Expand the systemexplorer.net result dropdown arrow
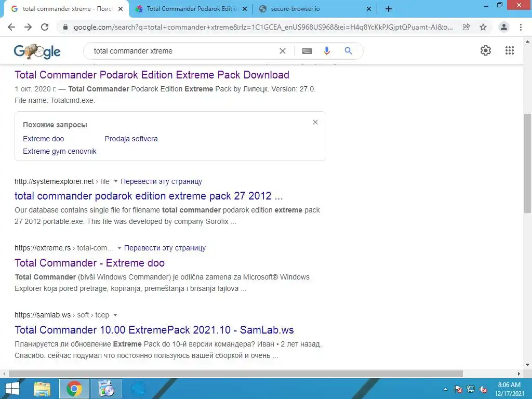Viewport: 532px width, 399px height. point(116,181)
